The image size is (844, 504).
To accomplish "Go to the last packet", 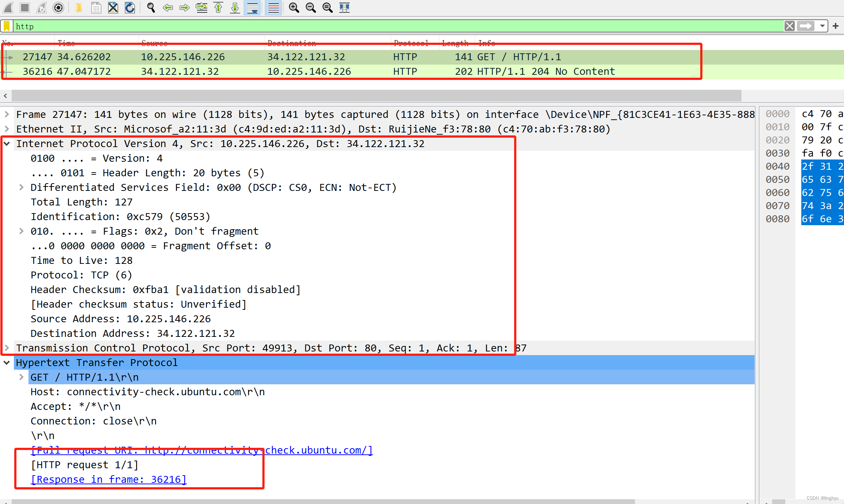I will pos(235,8).
